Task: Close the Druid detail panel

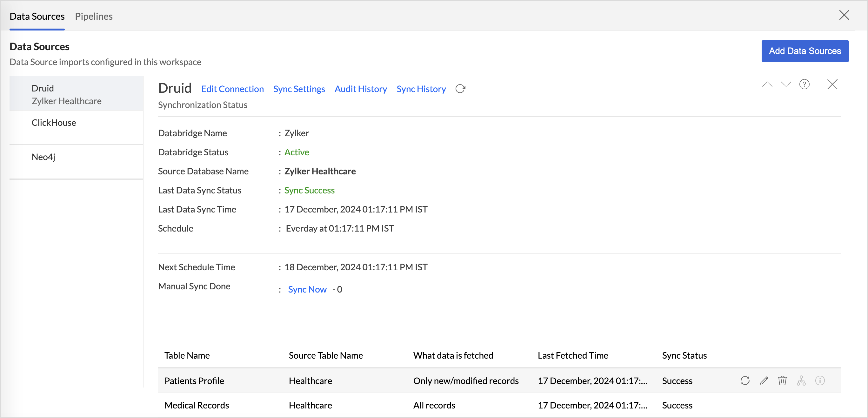Action: tap(832, 84)
